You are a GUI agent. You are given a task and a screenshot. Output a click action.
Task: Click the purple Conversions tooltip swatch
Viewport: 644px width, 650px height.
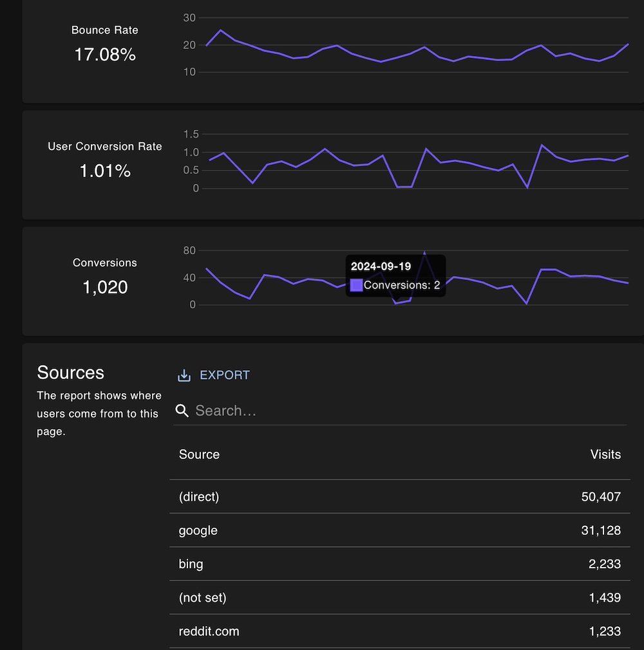pos(356,285)
